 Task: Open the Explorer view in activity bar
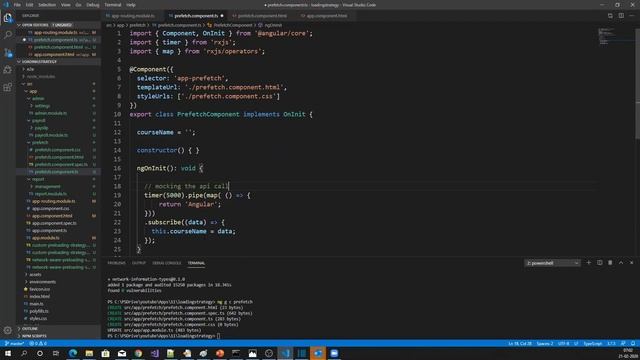[8, 18]
